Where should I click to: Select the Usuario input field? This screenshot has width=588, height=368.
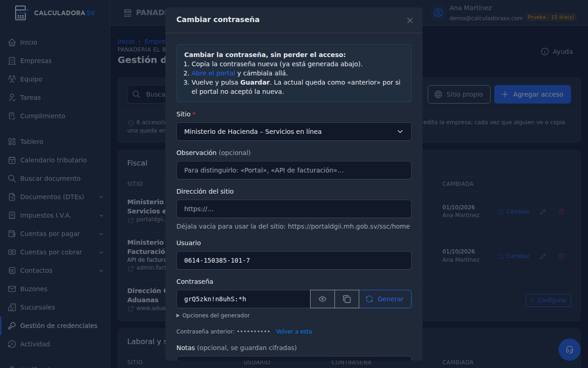click(x=294, y=260)
